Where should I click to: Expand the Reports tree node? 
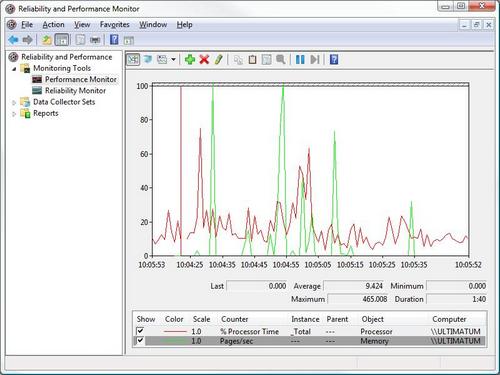[14, 114]
